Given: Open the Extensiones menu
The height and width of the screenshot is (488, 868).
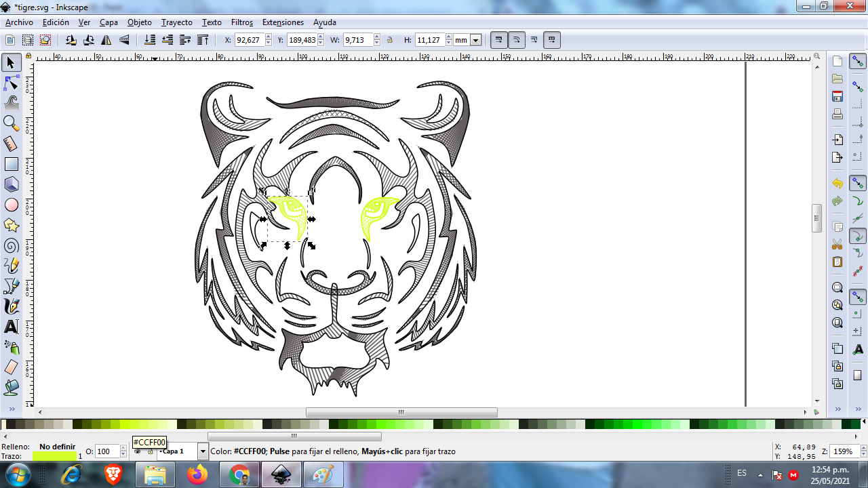Looking at the screenshot, I should coord(283,22).
